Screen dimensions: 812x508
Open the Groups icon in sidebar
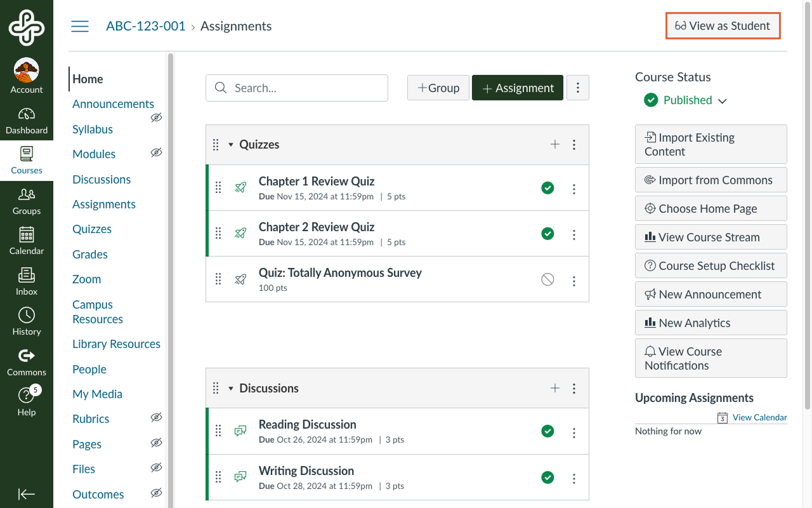27,194
